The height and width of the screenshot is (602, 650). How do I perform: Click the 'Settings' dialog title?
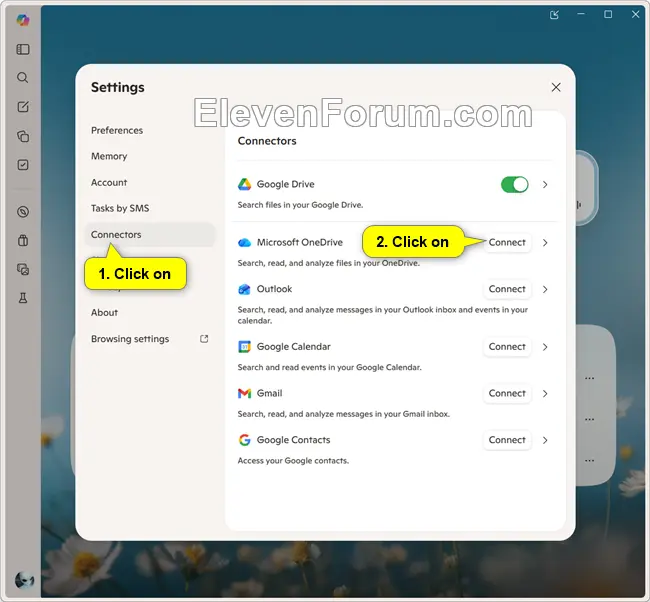(118, 87)
